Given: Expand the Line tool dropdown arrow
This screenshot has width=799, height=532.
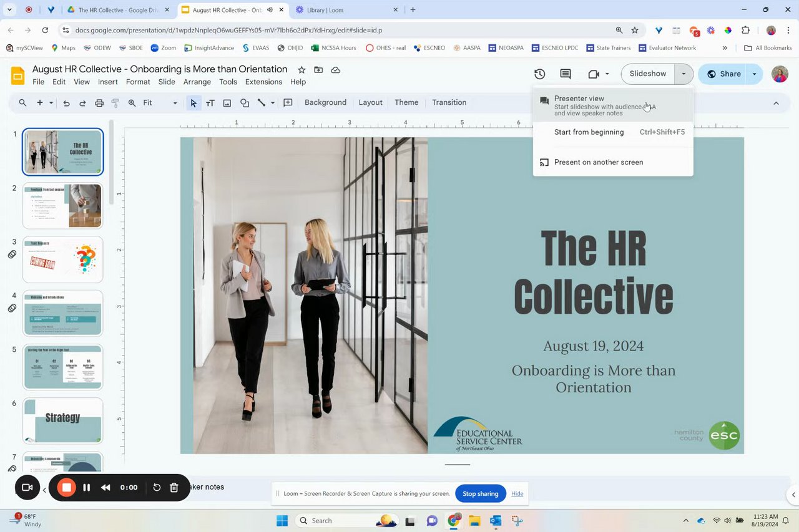Looking at the screenshot, I should (273, 103).
